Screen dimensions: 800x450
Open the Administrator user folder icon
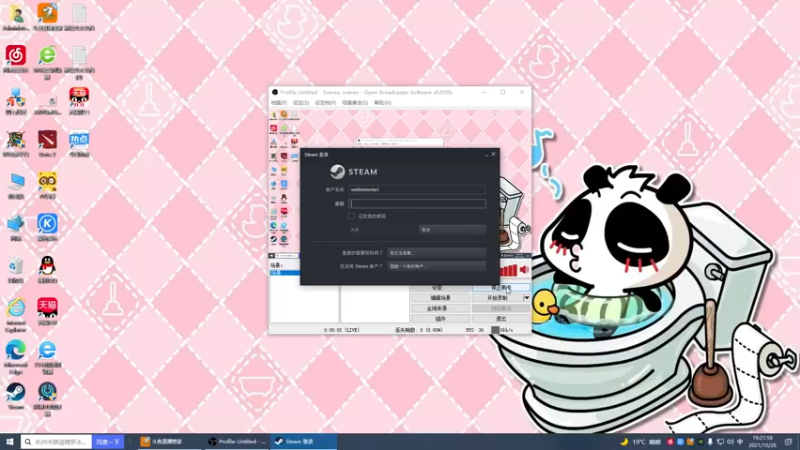point(16,14)
